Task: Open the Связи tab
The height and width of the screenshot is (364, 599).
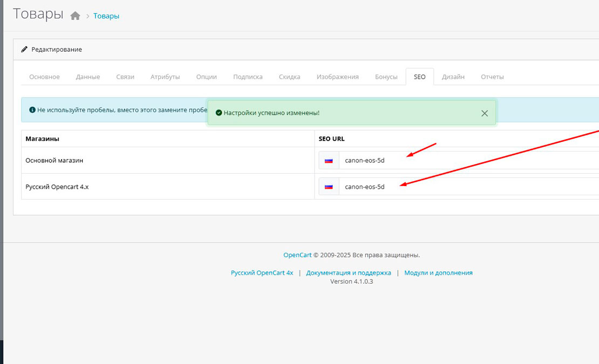Action: pyautogui.click(x=125, y=77)
